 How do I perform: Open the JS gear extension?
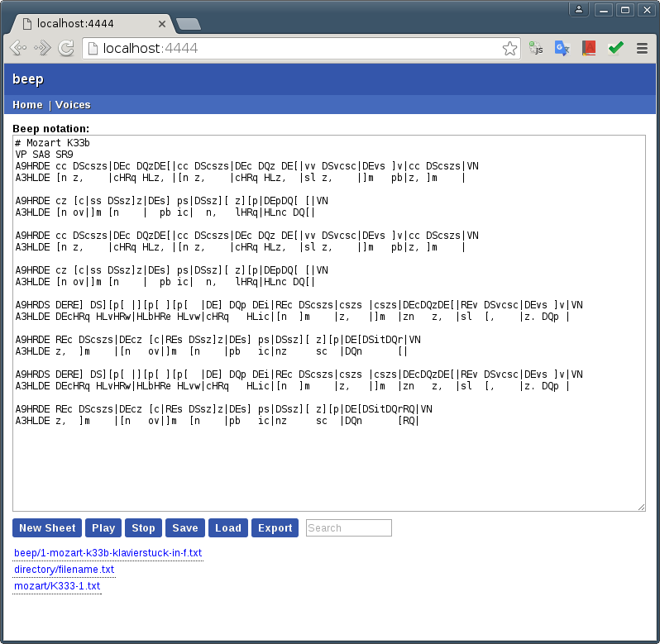[x=536, y=49]
